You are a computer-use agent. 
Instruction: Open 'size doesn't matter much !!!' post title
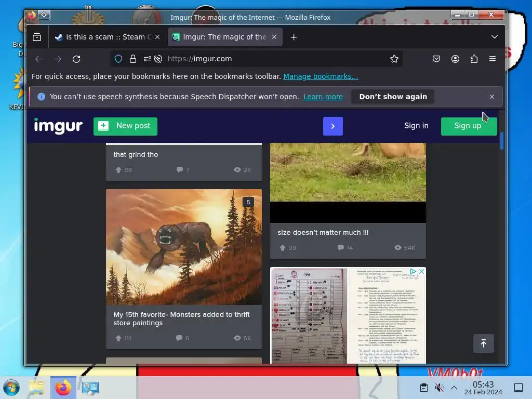(323, 233)
